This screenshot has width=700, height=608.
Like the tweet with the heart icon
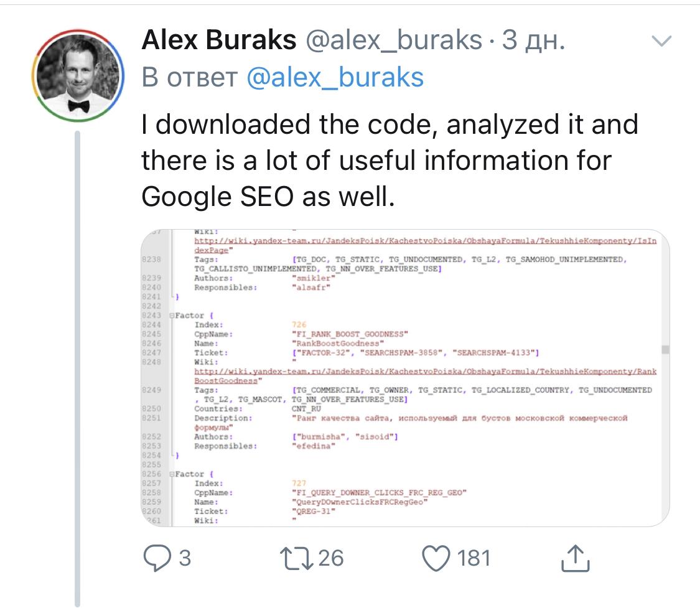tap(437, 558)
